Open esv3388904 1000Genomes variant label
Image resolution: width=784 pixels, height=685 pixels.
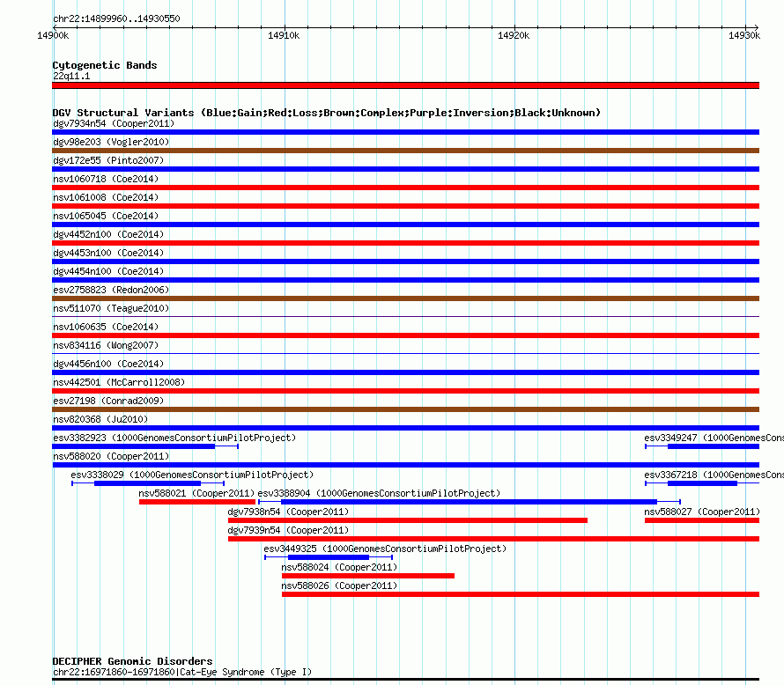click(x=379, y=494)
